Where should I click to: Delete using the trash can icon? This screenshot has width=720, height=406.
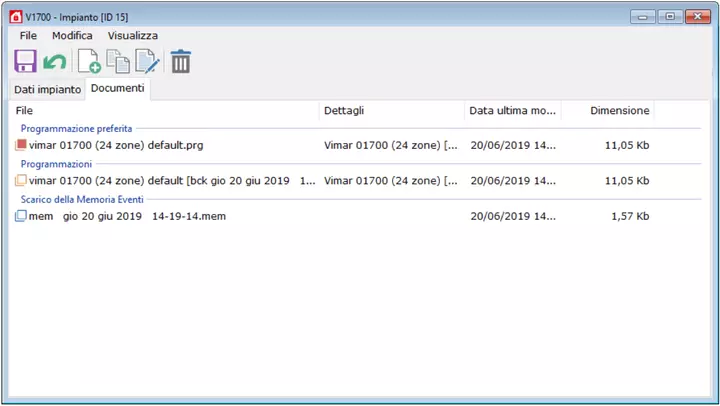[181, 62]
